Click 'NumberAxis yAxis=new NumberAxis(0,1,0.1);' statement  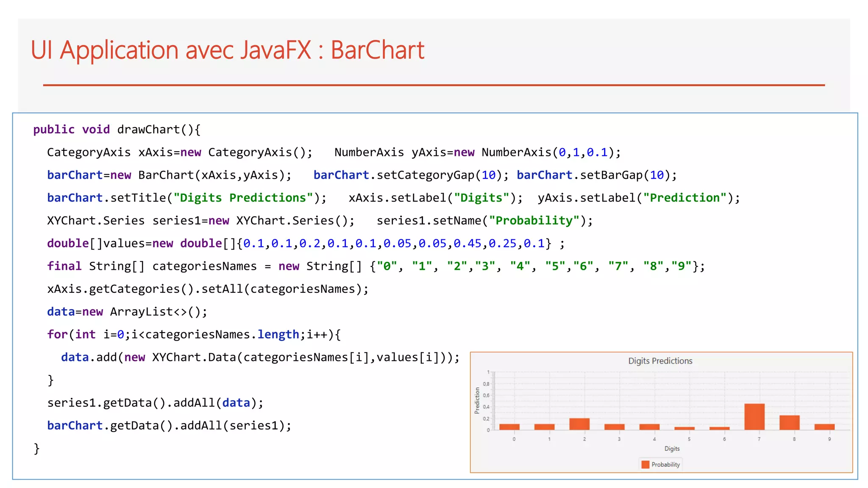tap(478, 152)
